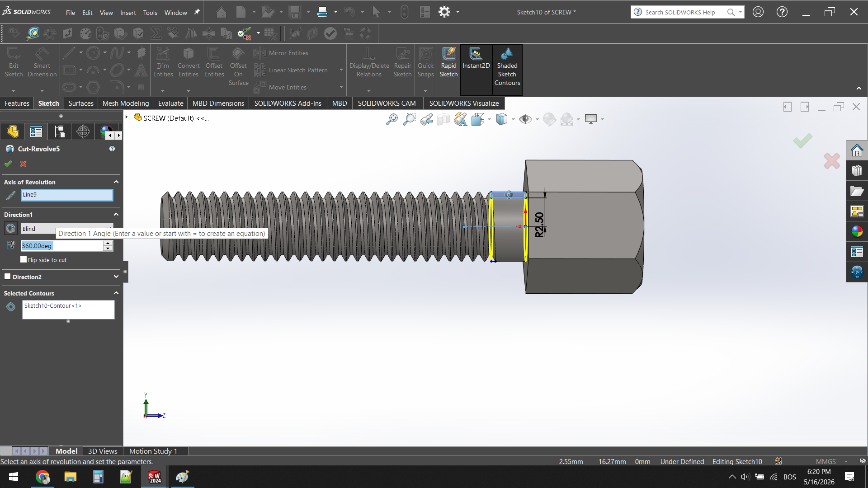Expand the Direction2 section chevron
868x488 pixels.
coord(116,277)
